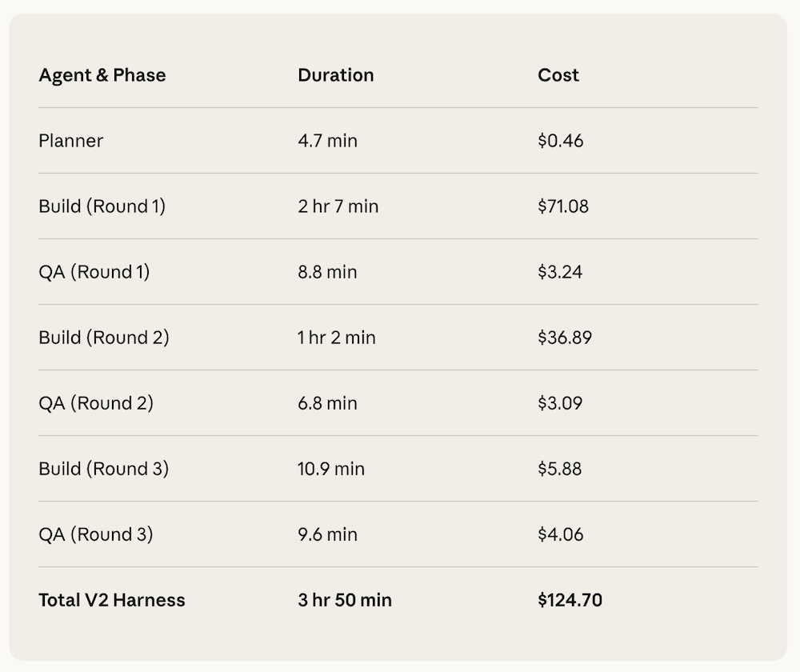Image resolution: width=800 pixels, height=672 pixels.
Task: Select the $0.46 Planner cost cell
Action: point(561,141)
